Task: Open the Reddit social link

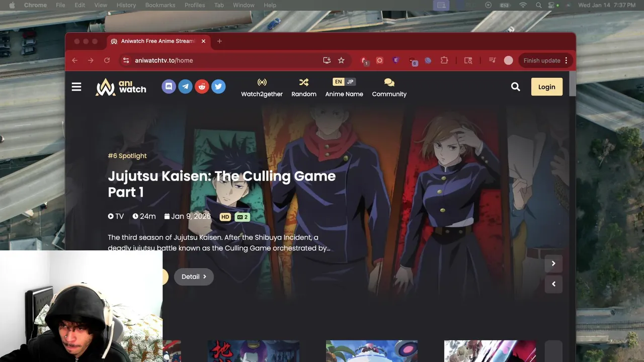Action: click(202, 86)
